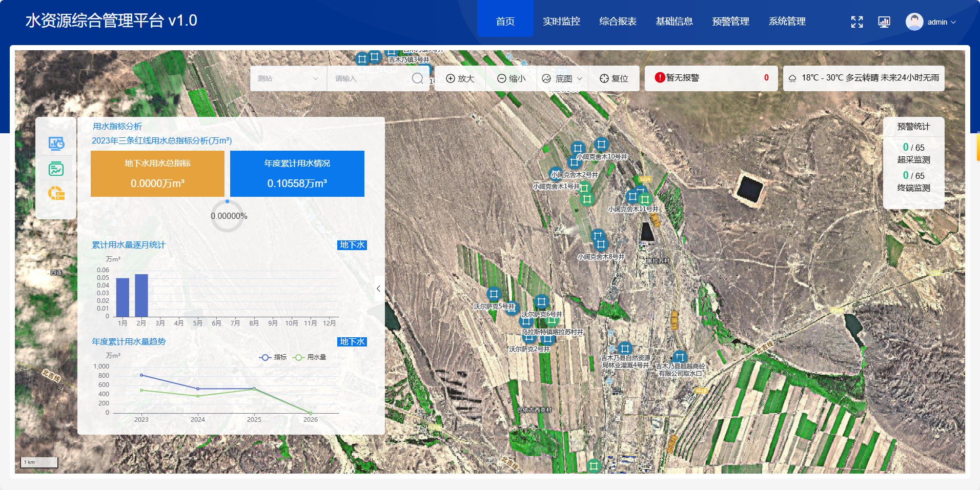Select the water indicator analysis sidebar icon
Image resolution: width=980 pixels, height=490 pixels.
click(56, 144)
